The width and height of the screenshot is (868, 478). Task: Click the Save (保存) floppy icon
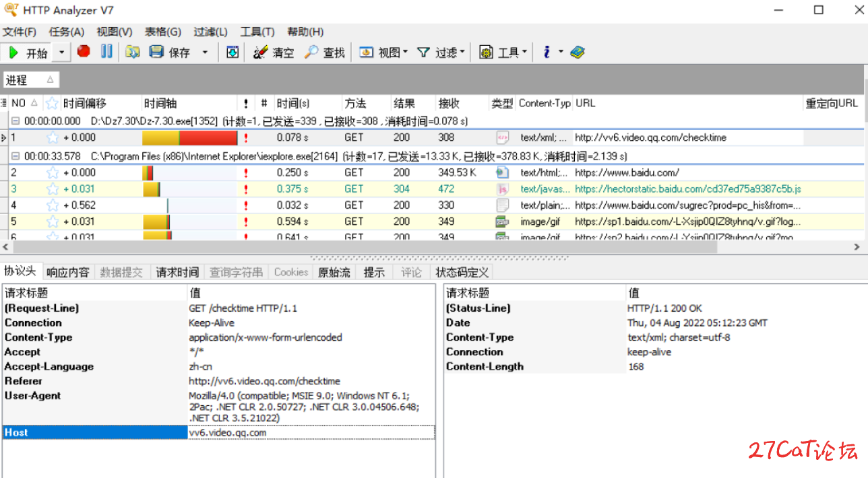tap(169, 53)
